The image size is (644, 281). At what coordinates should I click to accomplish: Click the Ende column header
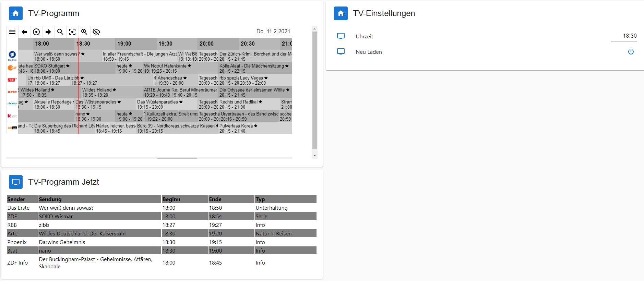[x=231, y=199]
